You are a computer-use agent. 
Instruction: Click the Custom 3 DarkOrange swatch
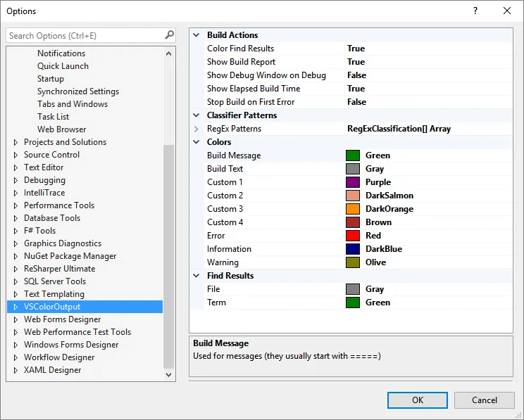[x=353, y=209]
